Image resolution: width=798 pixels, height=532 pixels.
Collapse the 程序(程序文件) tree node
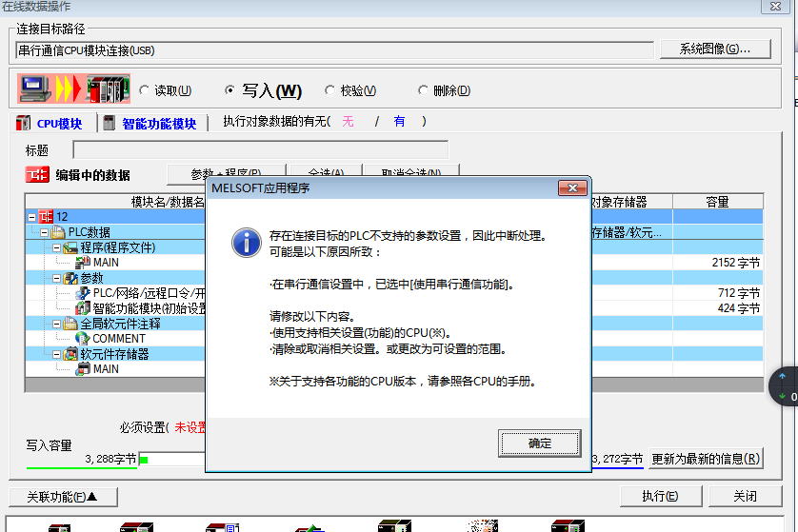click(x=56, y=247)
